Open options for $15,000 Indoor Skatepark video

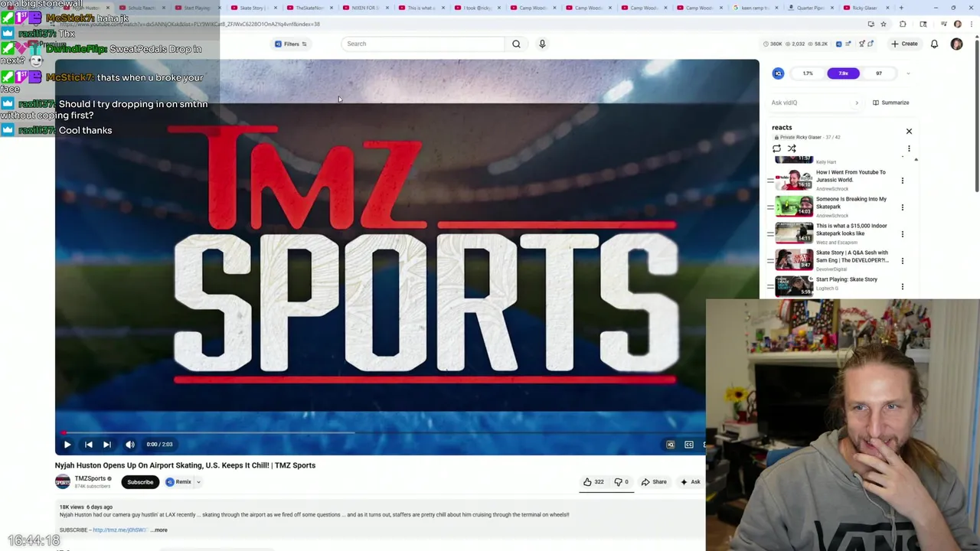click(x=903, y=234)
